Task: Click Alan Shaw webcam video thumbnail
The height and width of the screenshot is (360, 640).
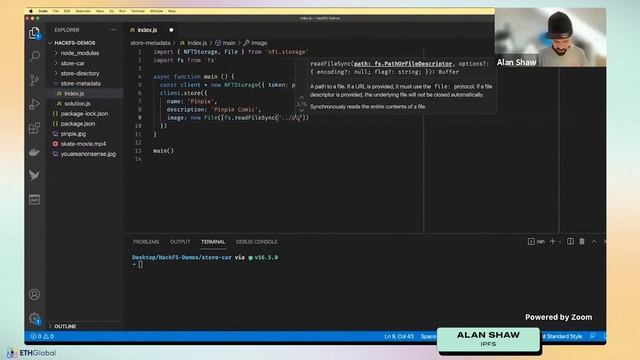Action: tap(550, 37)
